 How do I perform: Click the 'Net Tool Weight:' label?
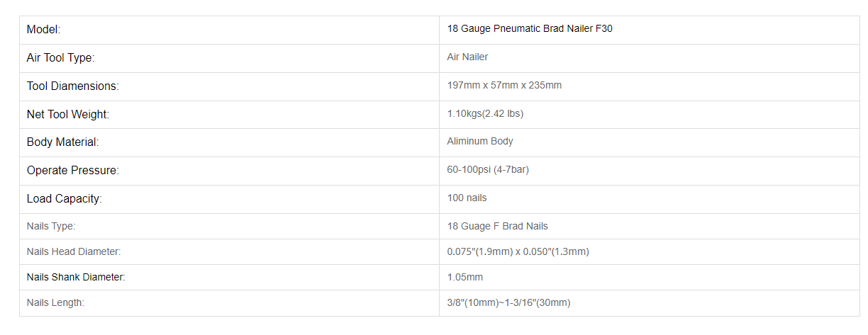point(67,114)
